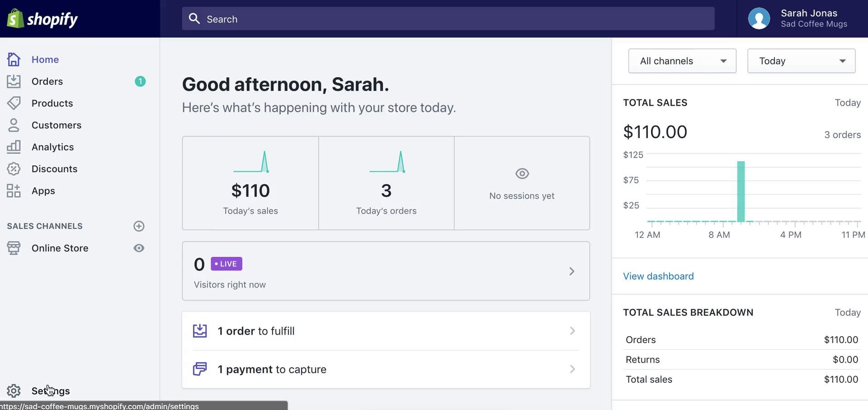Select Home in the sidebar menu
868x410 pixels.
[45, 60]
